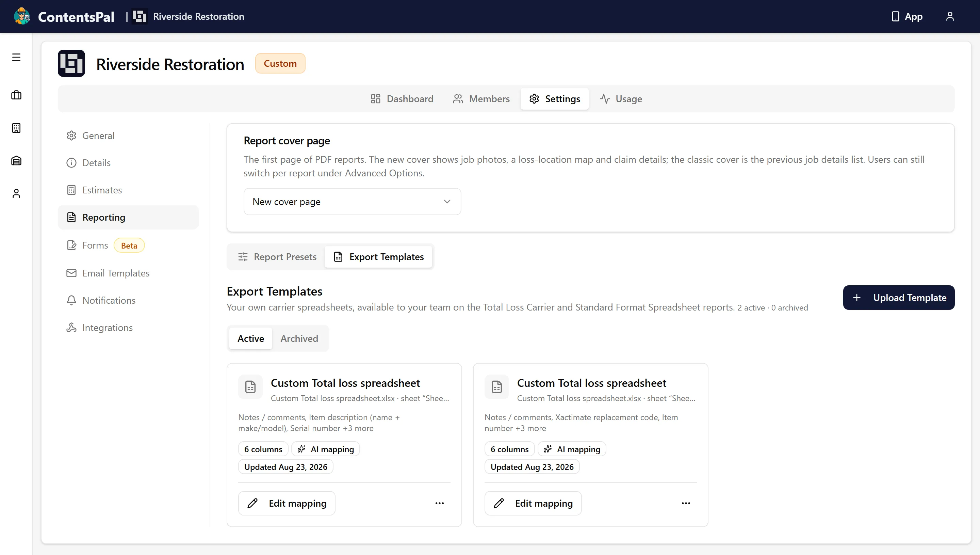Open General settings section

(128, 136)
